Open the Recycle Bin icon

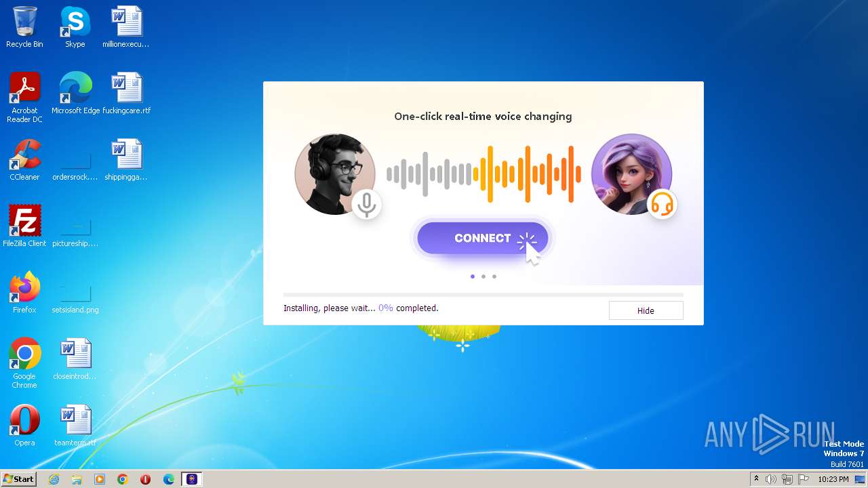click(x=24, y=28)
